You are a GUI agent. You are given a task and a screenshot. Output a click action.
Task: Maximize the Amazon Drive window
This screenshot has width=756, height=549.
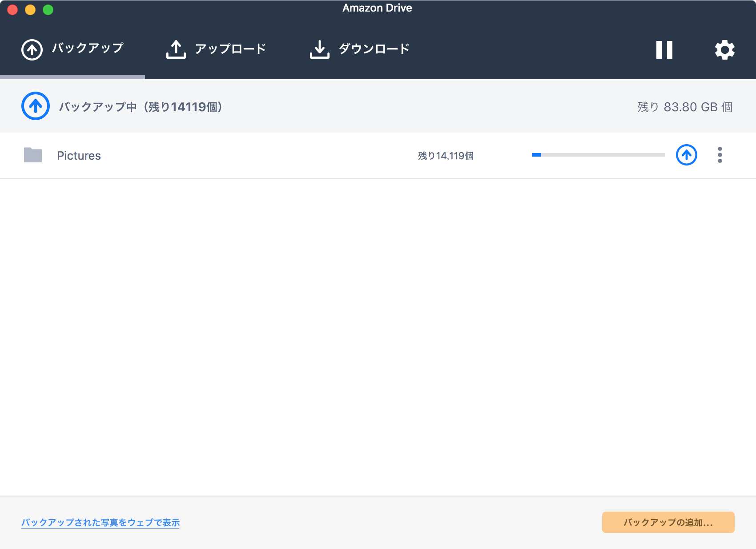tap(48, 10)
